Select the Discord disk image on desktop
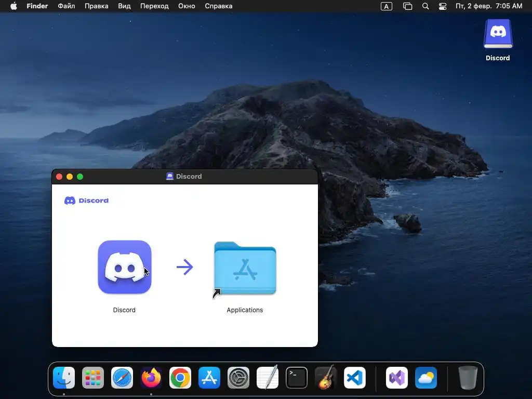 coord(498,34)
